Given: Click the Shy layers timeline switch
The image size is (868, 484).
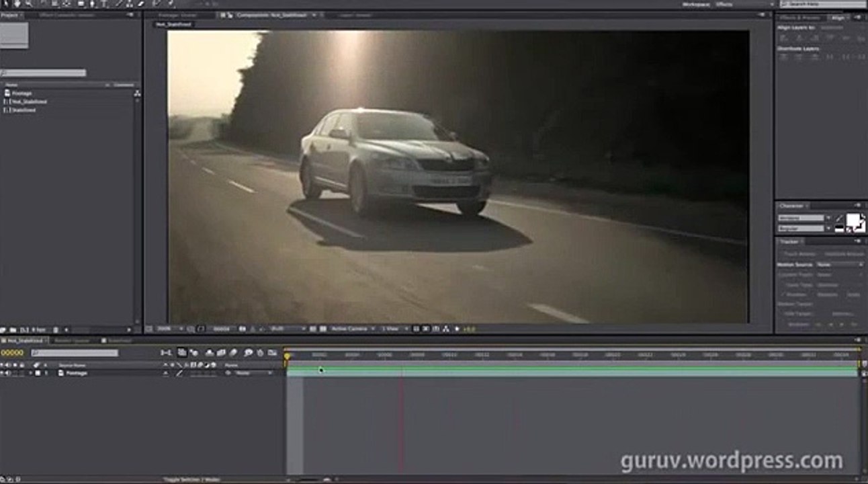Looking at the screenshot, I should 210,352.
